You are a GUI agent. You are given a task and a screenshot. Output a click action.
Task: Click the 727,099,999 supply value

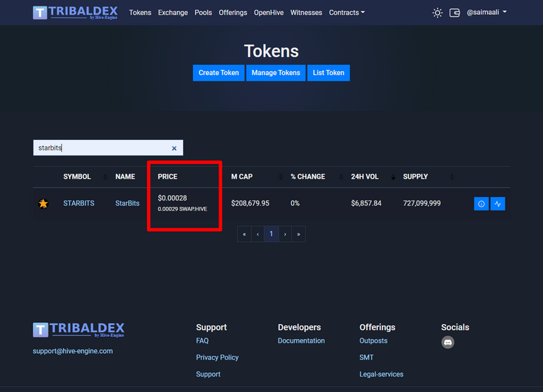(422, 203)
